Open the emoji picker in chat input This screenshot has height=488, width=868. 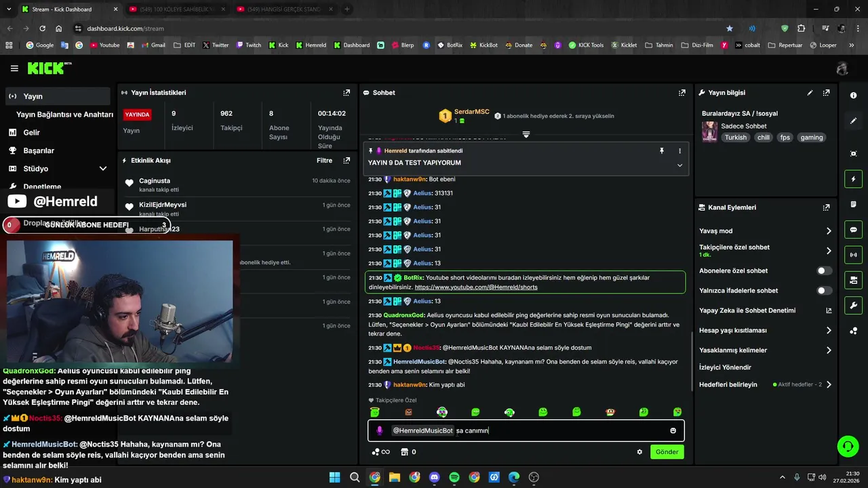673,430
